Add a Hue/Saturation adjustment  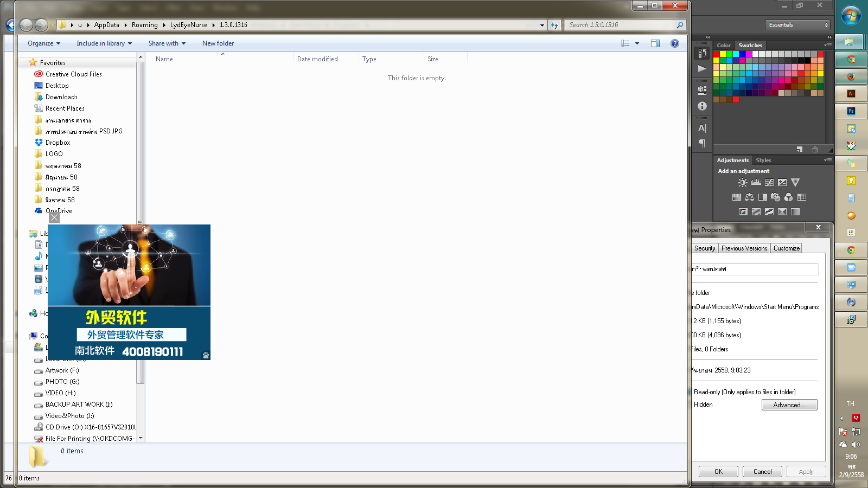pyautogui.click(x=736, y=197)
